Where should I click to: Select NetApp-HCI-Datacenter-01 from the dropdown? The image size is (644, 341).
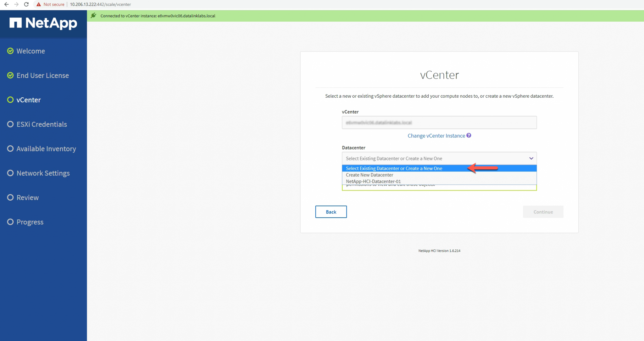click(373, 181)
